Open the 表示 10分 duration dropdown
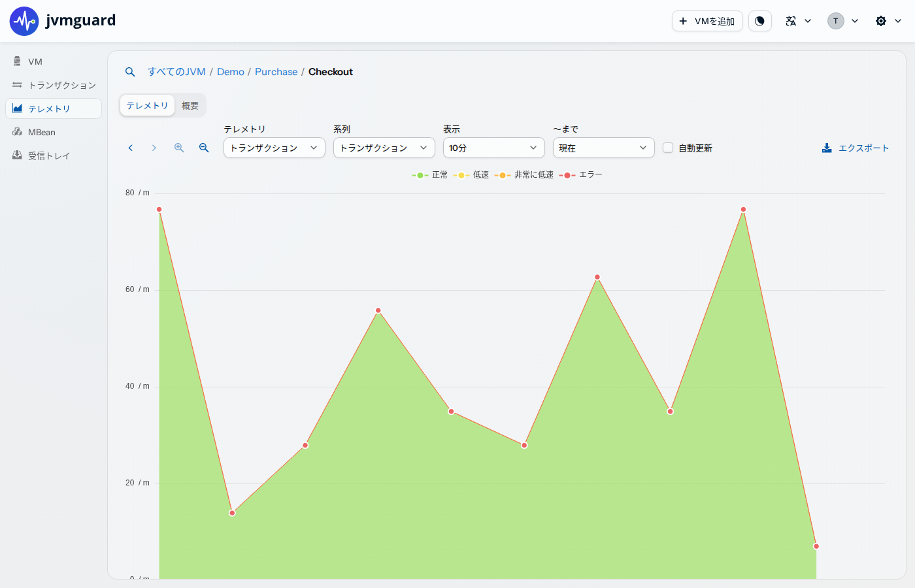 (494, 148)
